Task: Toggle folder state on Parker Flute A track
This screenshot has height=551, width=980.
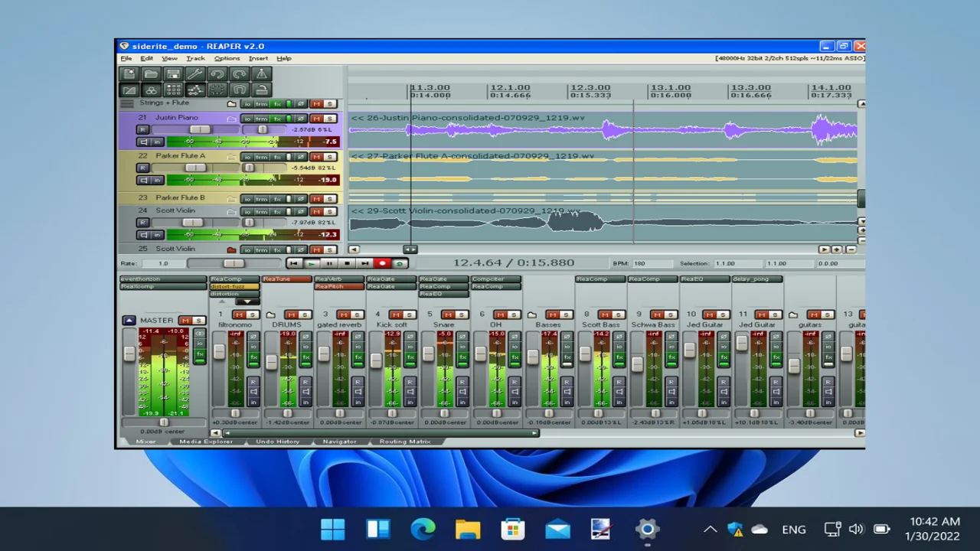Action: [231, 157]
